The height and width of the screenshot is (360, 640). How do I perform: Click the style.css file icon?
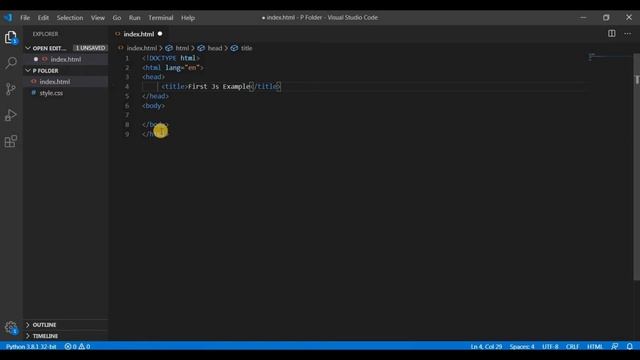34,93
